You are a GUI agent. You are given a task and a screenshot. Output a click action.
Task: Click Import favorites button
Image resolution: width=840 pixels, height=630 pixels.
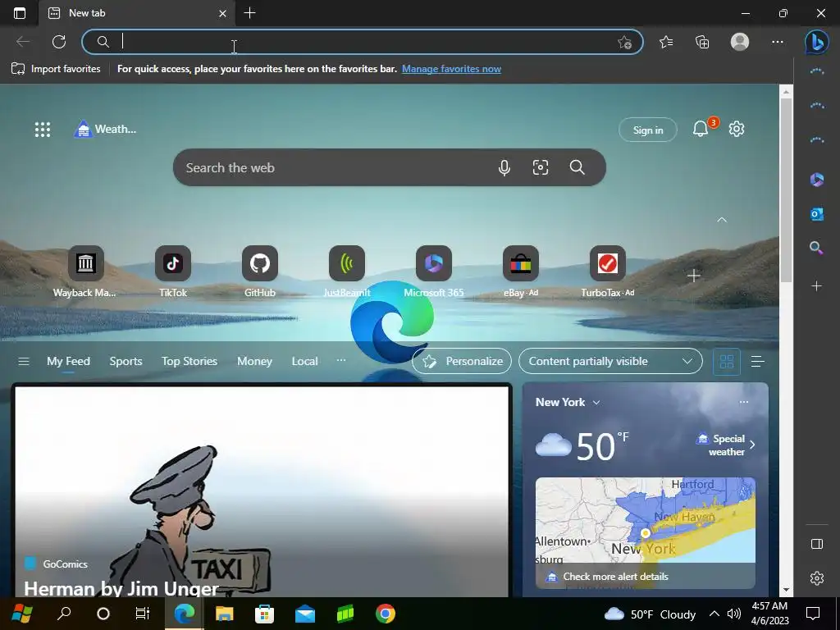point(56,69)
